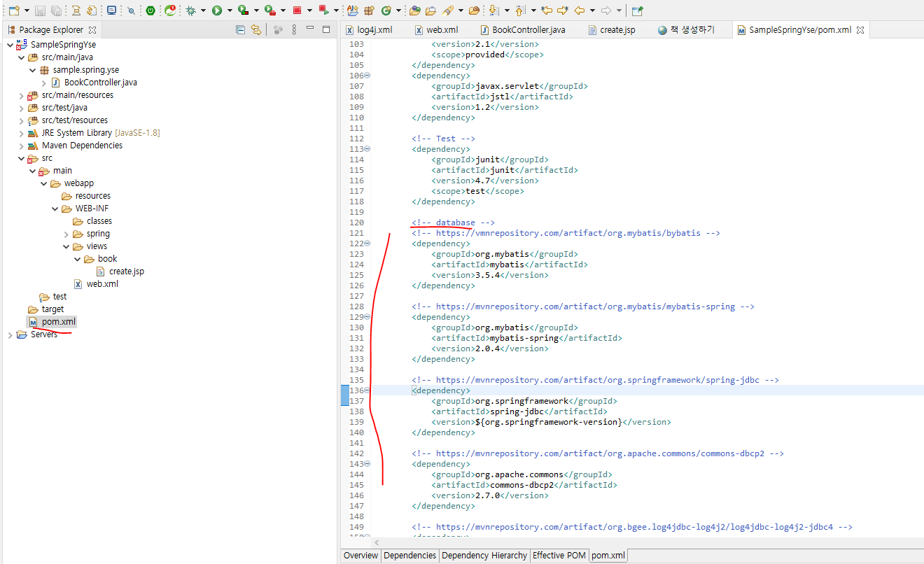Switch to the log4j.xml editor tab

point(368,30)
